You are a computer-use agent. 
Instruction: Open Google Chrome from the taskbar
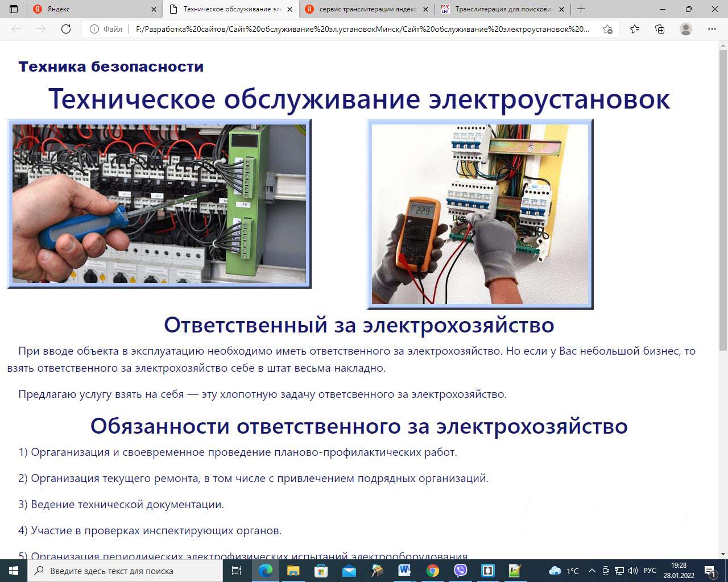pos(433,571)
